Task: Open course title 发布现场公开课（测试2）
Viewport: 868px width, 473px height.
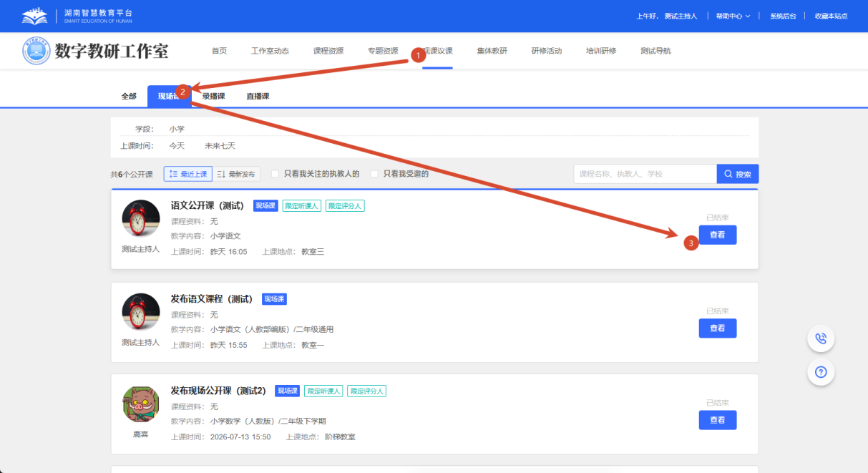Action: [x=218, y=391]
